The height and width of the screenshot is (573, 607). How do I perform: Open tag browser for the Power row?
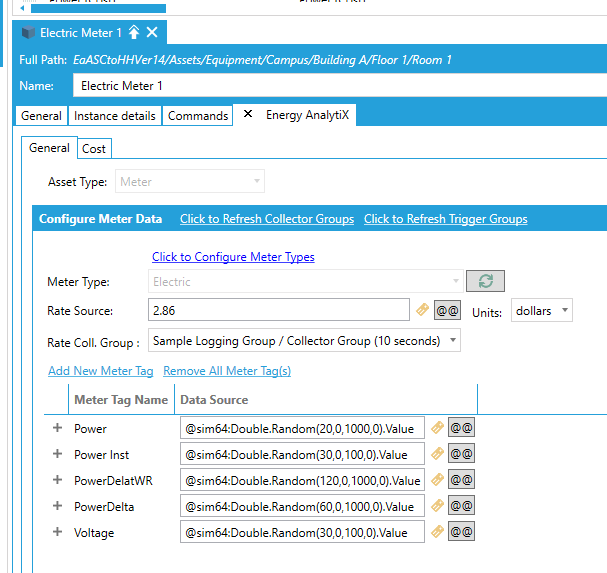coord(436,428)
